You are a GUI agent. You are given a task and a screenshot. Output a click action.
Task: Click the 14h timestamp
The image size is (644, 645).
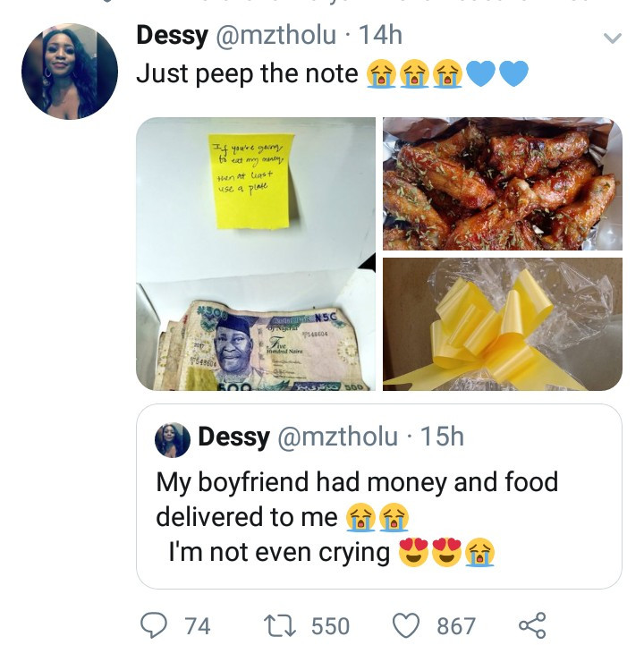(380, 36)
